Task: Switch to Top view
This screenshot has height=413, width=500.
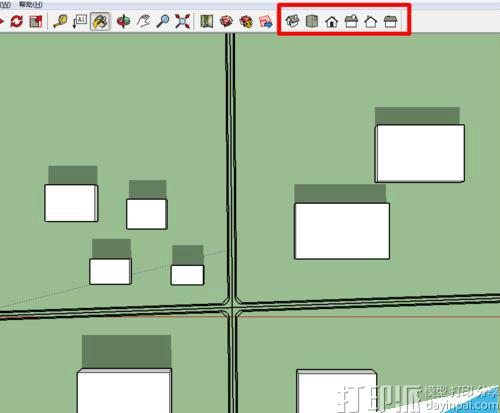Action: 312,21
